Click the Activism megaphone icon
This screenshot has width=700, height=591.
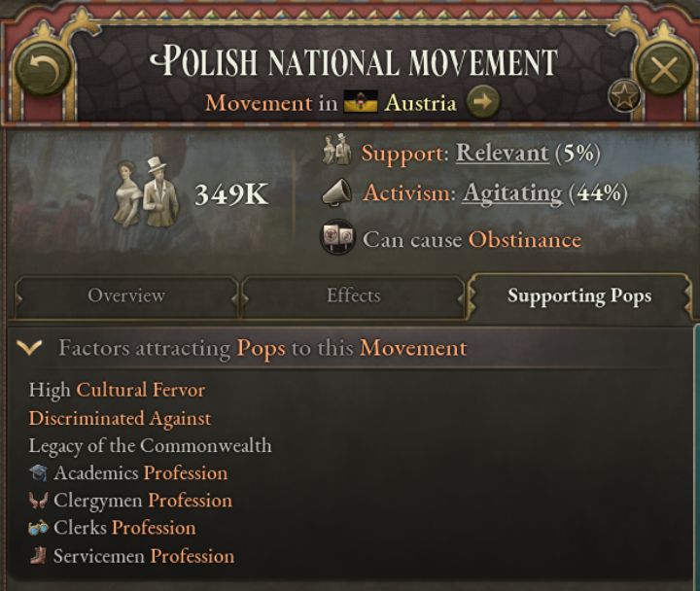(337, 192)
